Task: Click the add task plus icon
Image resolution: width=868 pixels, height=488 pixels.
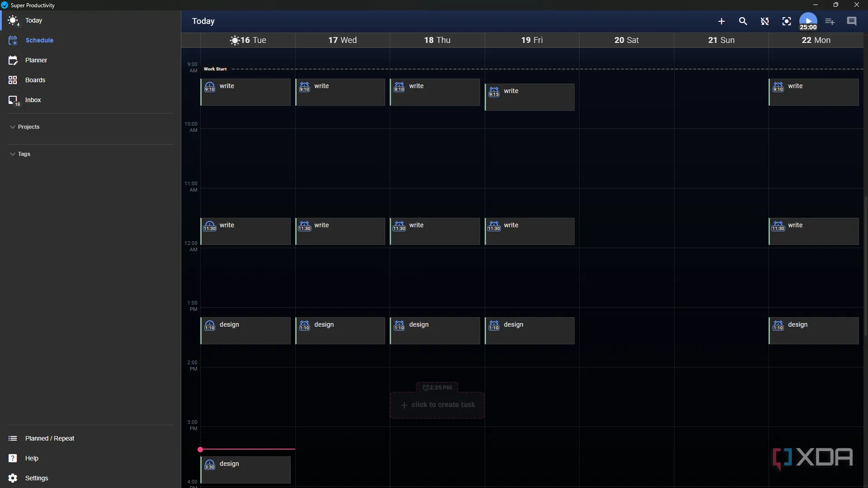Action: 721,21
